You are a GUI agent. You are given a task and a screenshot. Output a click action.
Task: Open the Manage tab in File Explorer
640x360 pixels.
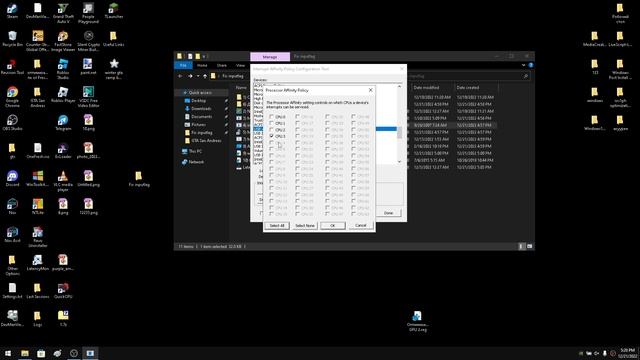[x=270, y=57]
